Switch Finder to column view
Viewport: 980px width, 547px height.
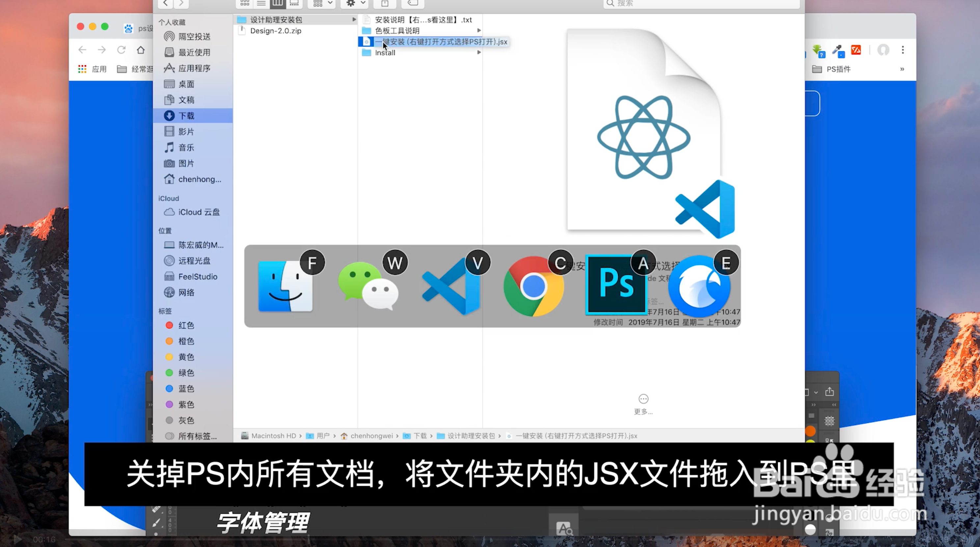[x=278, y=3]
